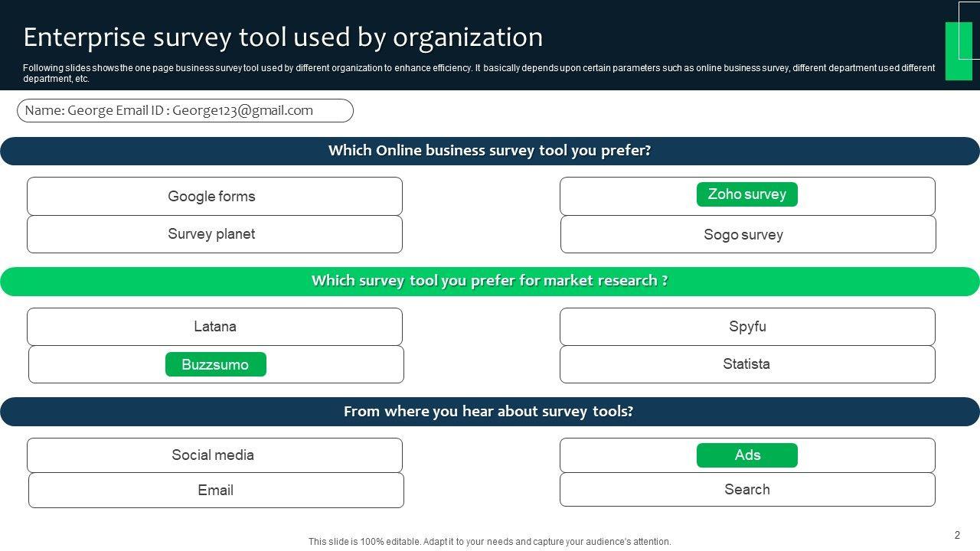Select Latana for market research
The height and width of the screenshot is (551, 980).
(214, 327)
